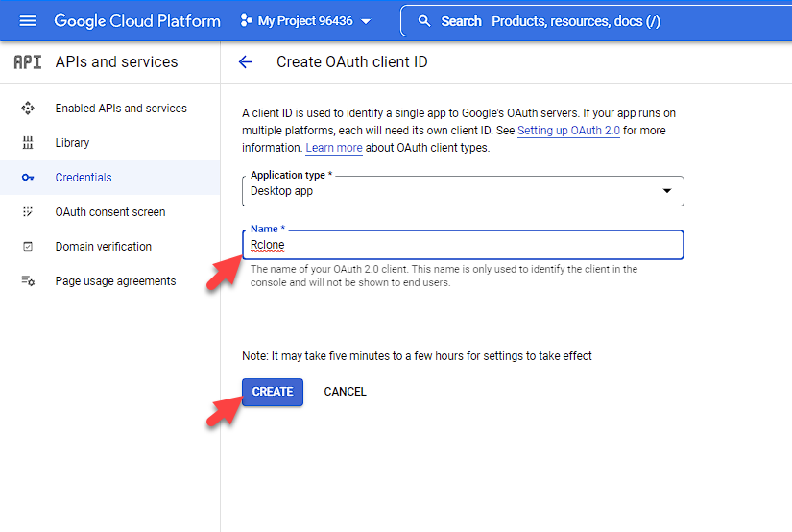Click the API logo icon
This screenshot has height=532, width=792.
[x=28, y=62]
